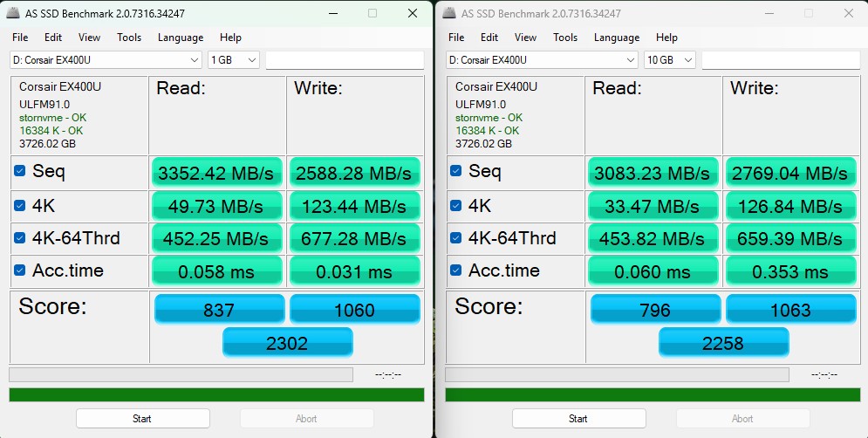Viewport: 868px width, 438px height.
Task: Toggle Seq checkbox in right window
Action: (455, 170)
